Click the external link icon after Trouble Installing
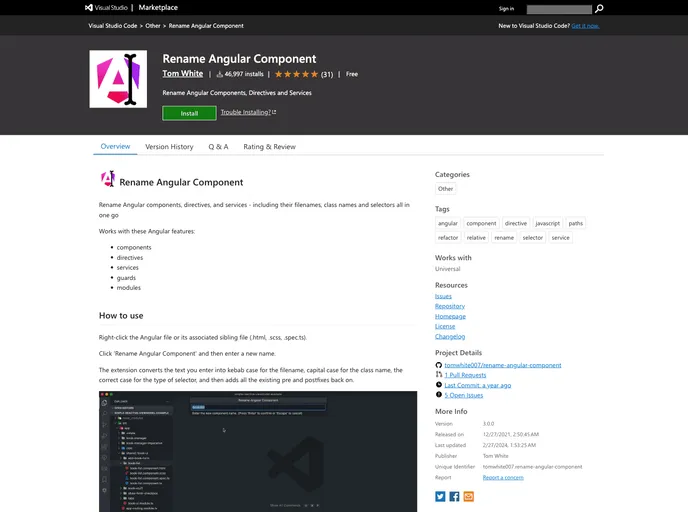The width and height of the screenshot is (688, 512). click(x=274, y=112)
